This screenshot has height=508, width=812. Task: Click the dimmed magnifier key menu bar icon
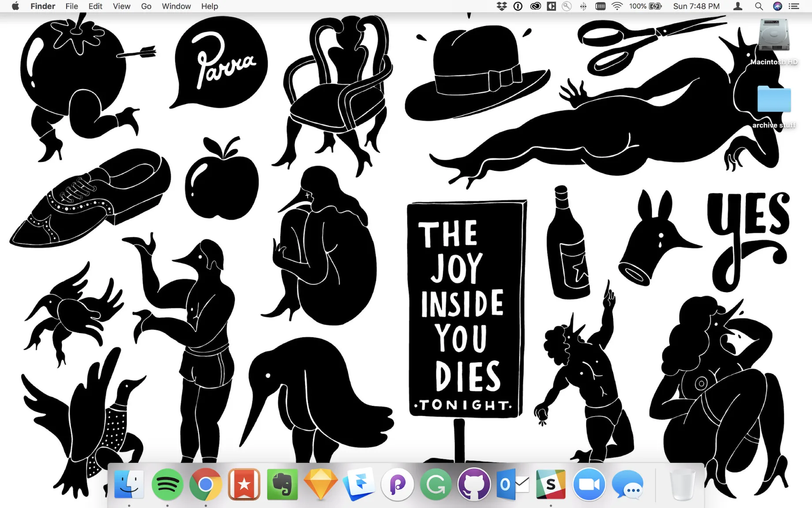click(x=567, y=6)
